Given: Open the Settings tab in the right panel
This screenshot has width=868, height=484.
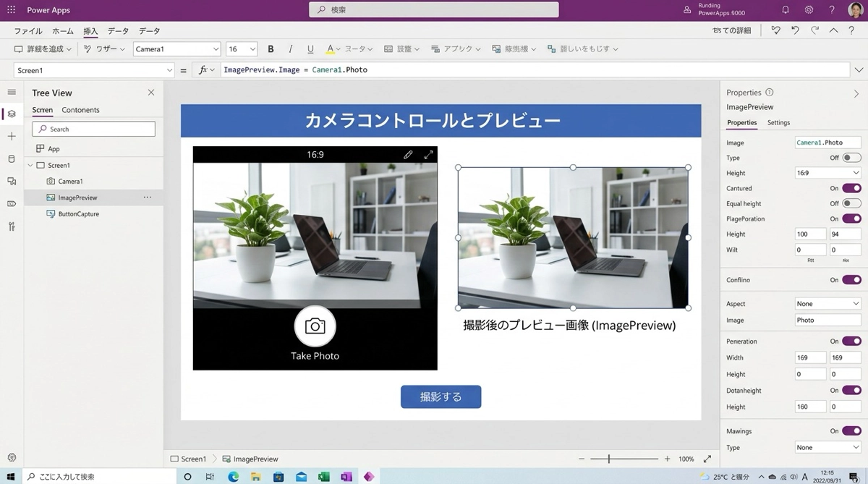Looking at the screenshot, I should [x=778, y=122].
